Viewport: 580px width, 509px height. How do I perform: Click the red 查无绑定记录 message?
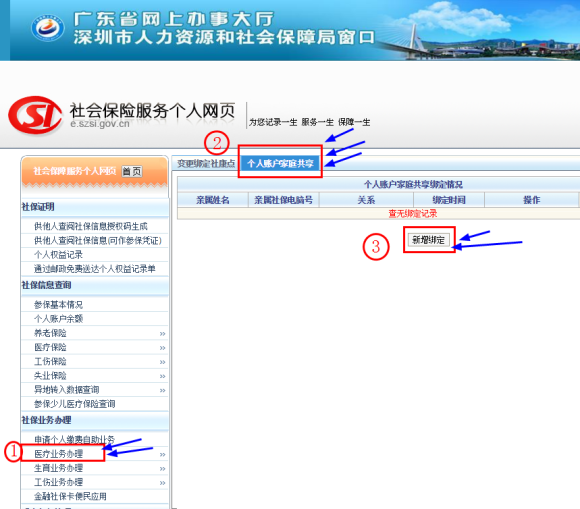coord(413,213)
